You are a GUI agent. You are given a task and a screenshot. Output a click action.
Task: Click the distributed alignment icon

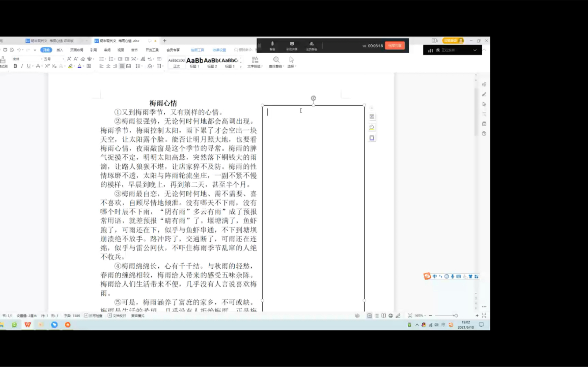129,66
